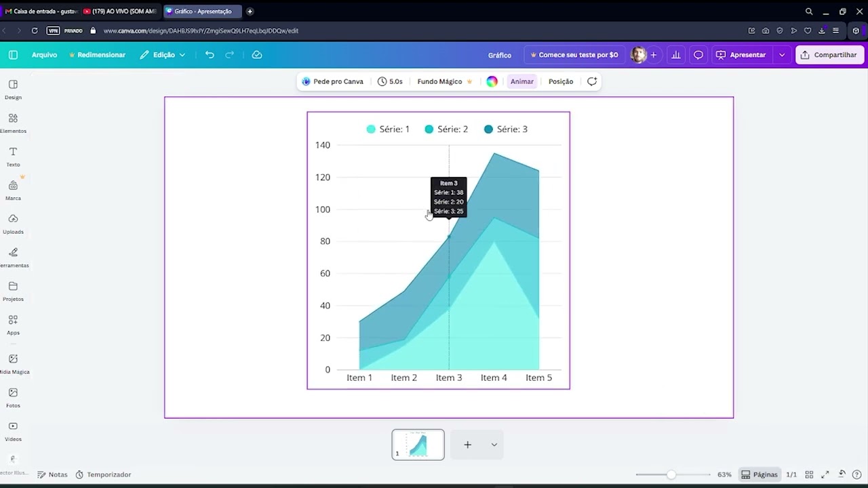Open the comments speech bubble icon
The width and height of the screenshot is (868, 488).
698,55
